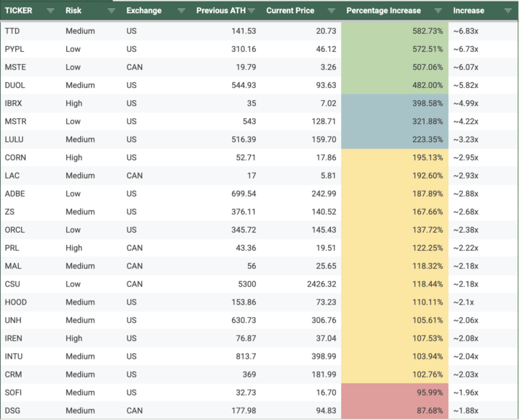
Task: Click the PRL ticker cell
Action: click(31, 248)
